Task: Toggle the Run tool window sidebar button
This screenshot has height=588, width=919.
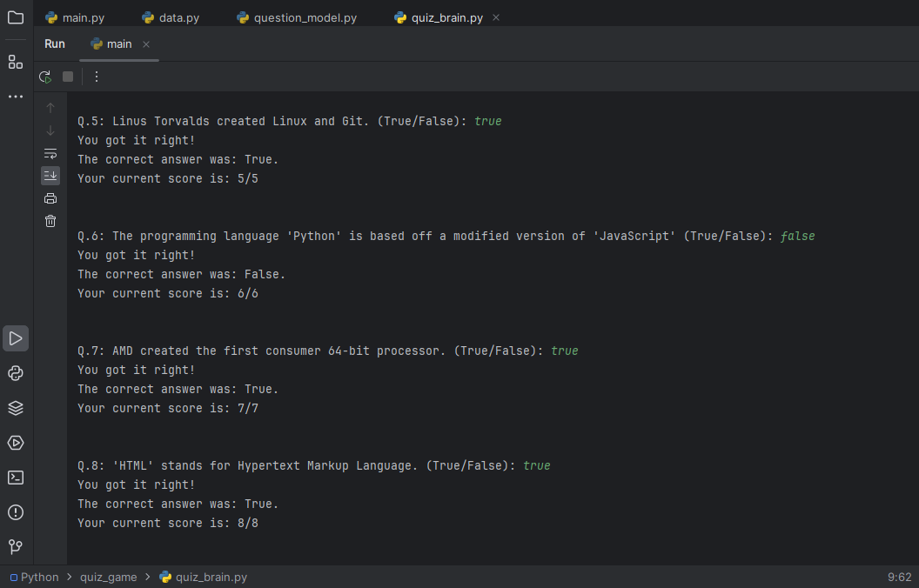Action: coord(16,338)
